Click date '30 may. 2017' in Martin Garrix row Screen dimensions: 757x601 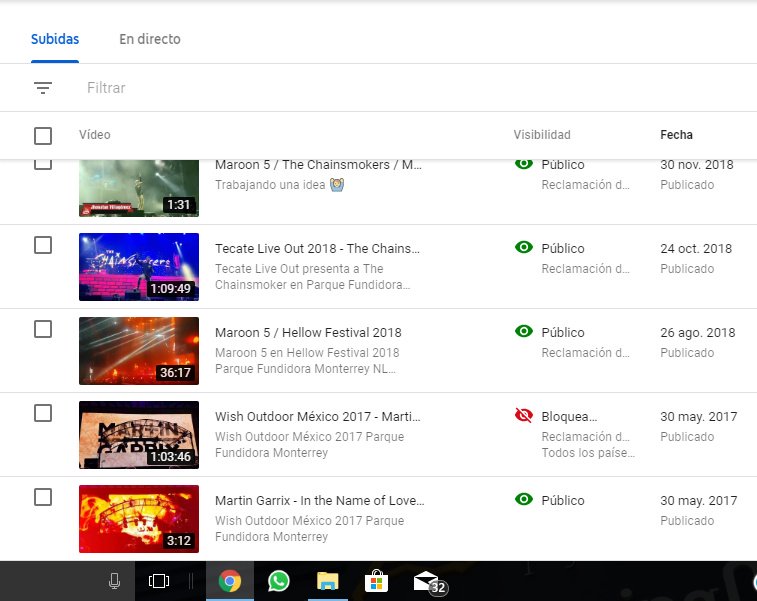click(699, 501)
